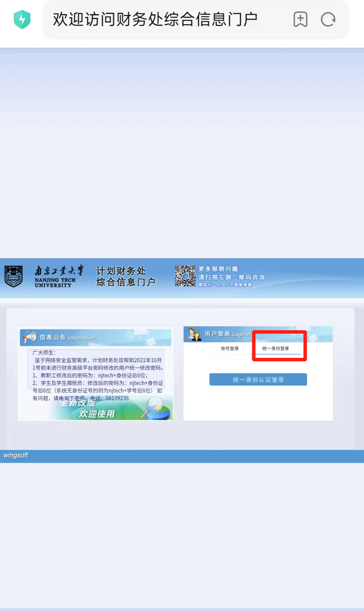Click NANJING TECH UNIVERSITY name text
The width and height of the screenshot is (364, 611).
coord(55,283)
